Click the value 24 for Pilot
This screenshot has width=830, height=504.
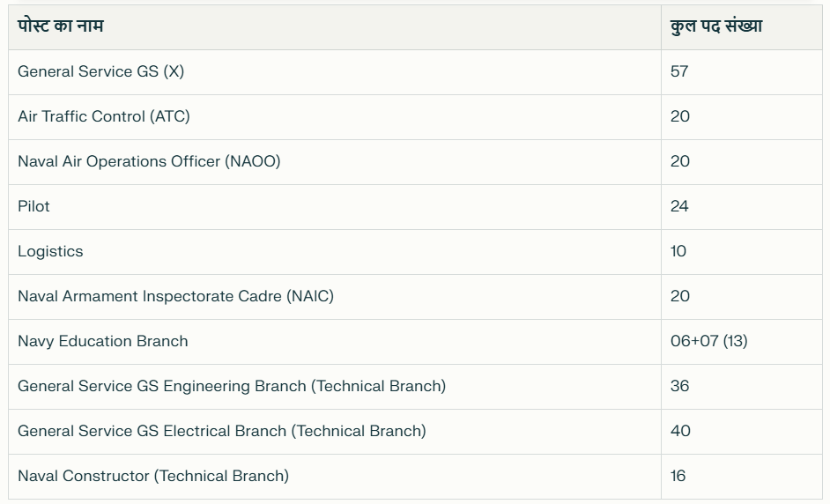679,206
